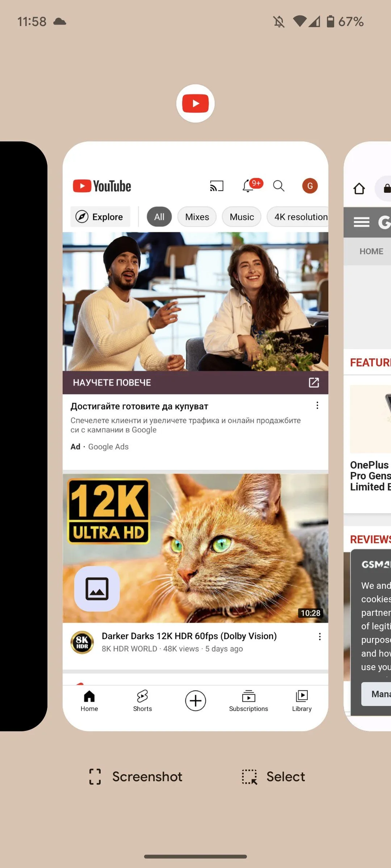Open the 8K HDR WORLD channel avatar
Screen dimensions: 391x868
[82, 642]
